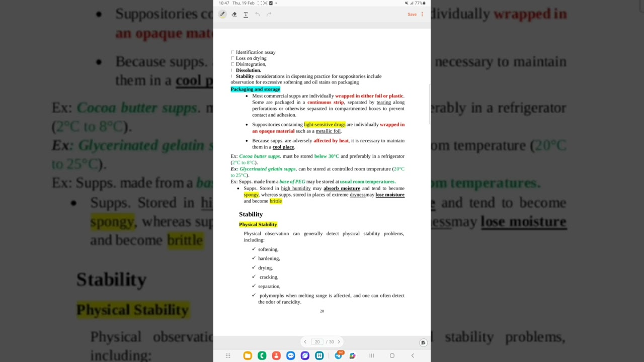
Task: Tap the green 'Glycerinated gelatin supps' text
Action: pos(268,169)
